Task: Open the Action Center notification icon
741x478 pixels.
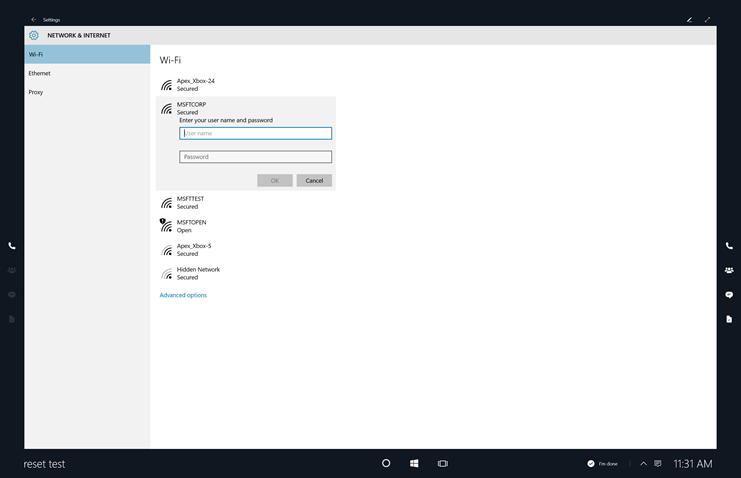Action: (657, 464)
